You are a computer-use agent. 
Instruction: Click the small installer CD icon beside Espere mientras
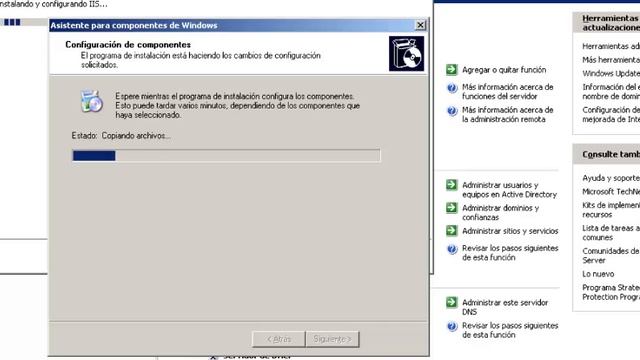[x=91, y=101]
